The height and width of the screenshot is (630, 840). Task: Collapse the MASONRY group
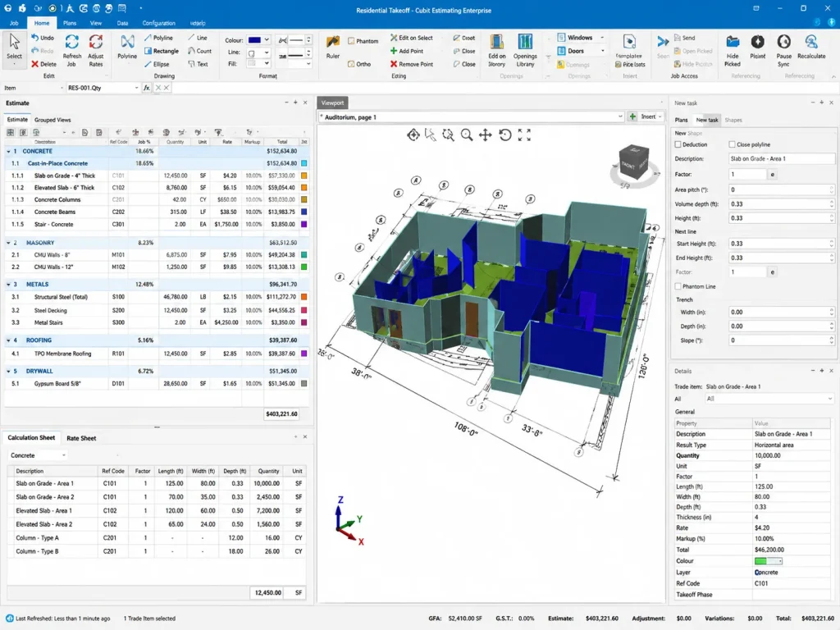point(8,243)
